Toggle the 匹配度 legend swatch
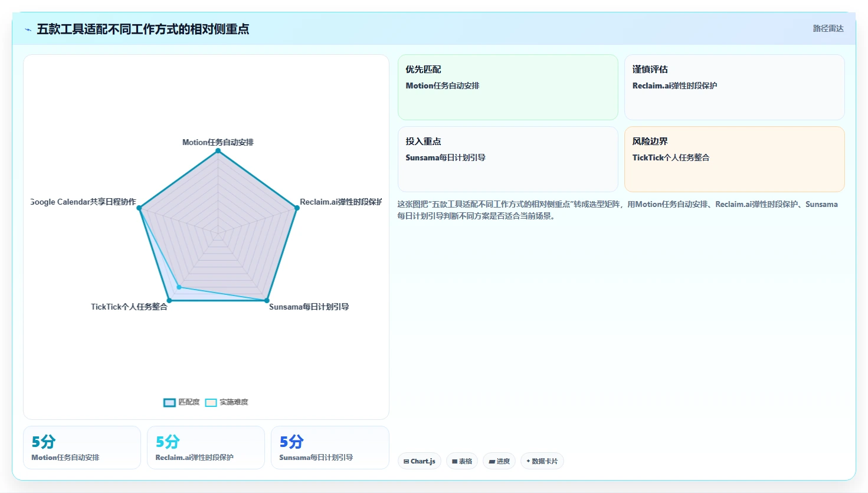Viewport: 868px width, 493px height. [x=169, y=403]
